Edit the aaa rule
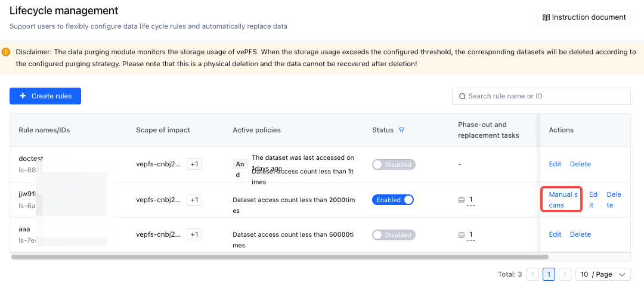The image size is (644, 288). pos(555,234)
